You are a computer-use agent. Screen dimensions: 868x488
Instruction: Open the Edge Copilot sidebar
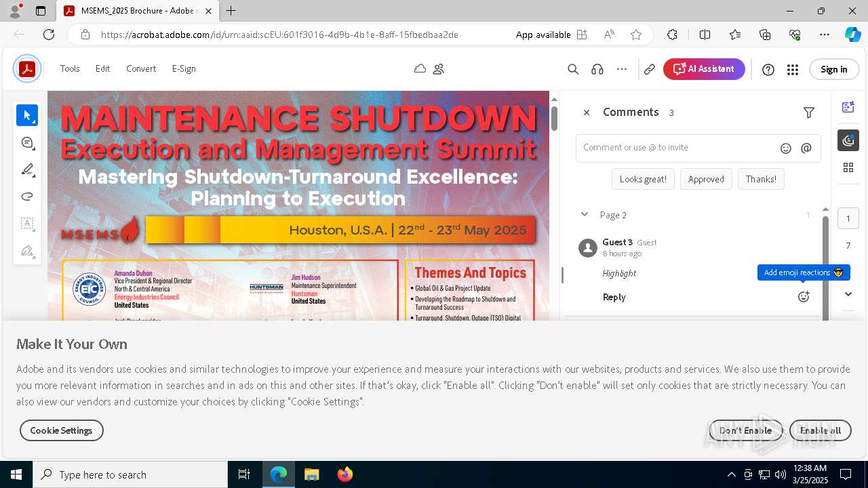coord(852,35)
